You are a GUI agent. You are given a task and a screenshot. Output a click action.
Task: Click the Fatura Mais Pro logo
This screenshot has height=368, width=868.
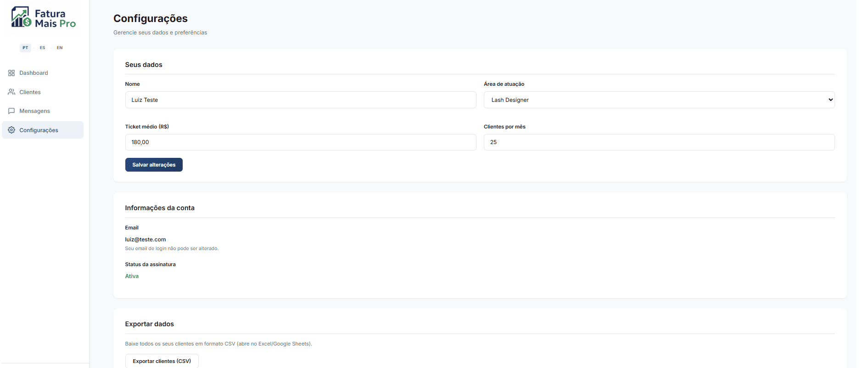(x=44, y=17)
